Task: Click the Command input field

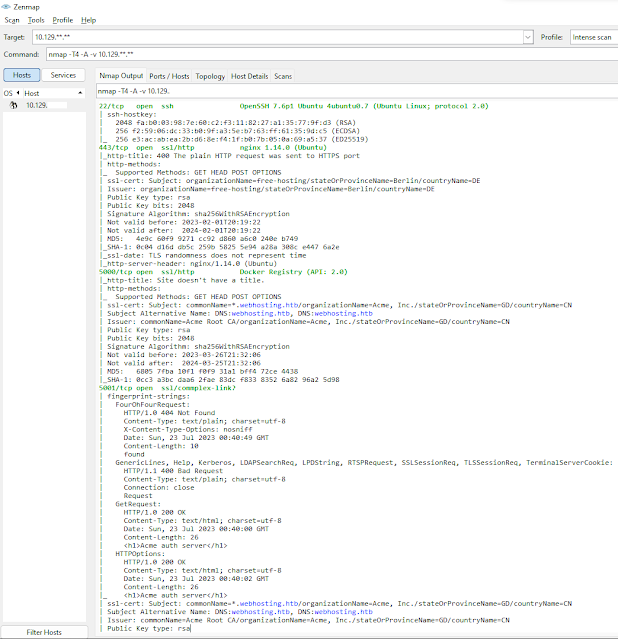Action: tap(332, 54)
